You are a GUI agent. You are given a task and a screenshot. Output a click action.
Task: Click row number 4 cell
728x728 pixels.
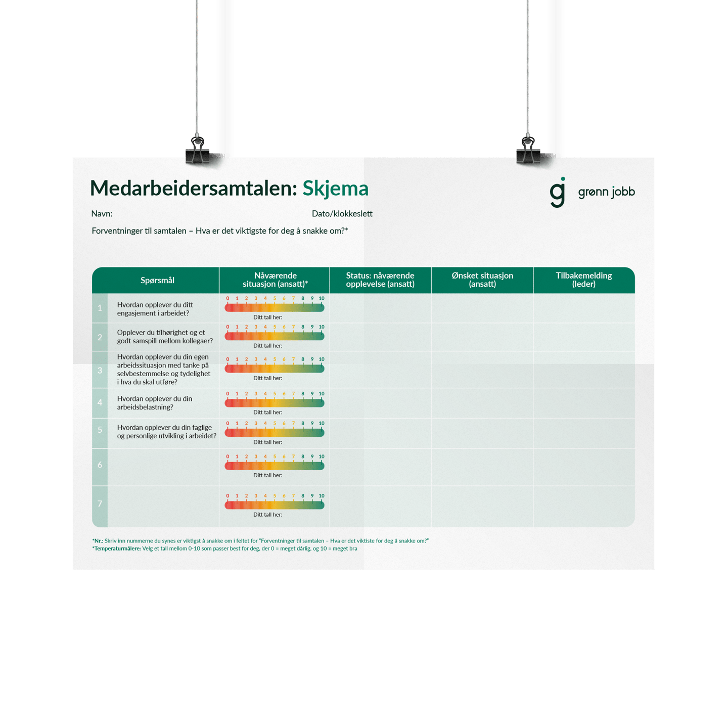pyautogui.click(x=100, y=403)
